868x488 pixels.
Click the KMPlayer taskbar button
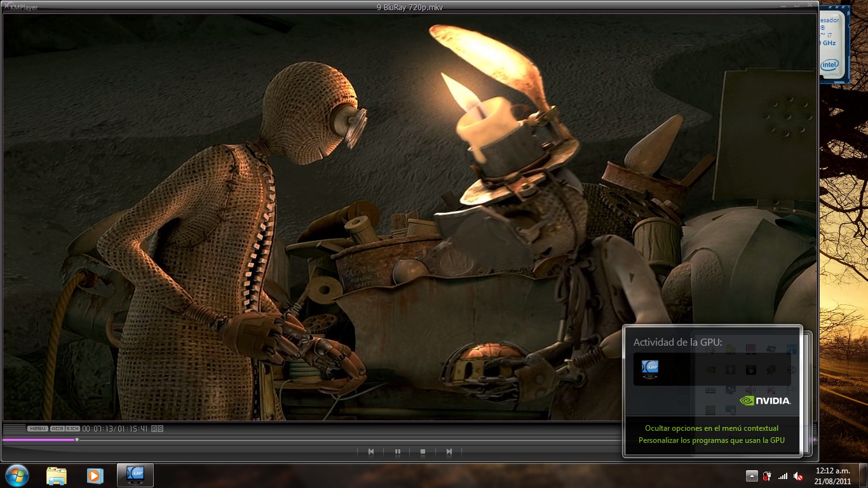click(x=135, y=475)
